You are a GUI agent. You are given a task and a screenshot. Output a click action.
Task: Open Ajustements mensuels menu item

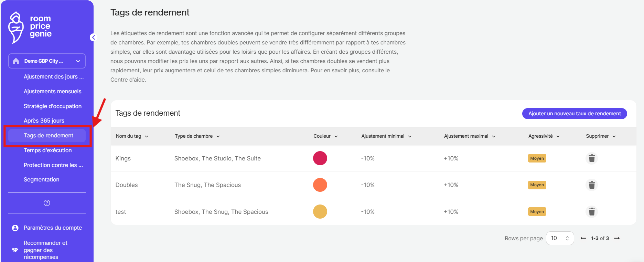pyautogui.click(x=52, y=91)
